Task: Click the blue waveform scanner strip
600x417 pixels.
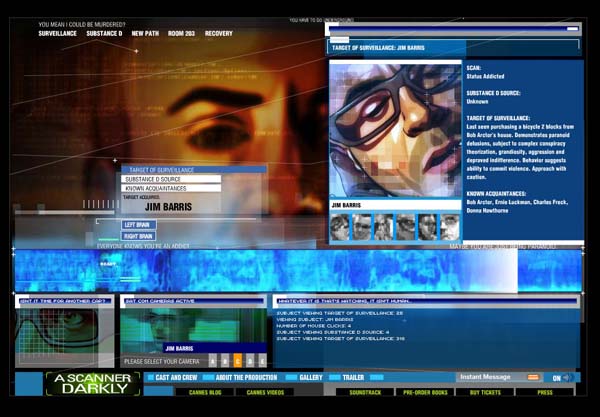Action: pos(298,270)
